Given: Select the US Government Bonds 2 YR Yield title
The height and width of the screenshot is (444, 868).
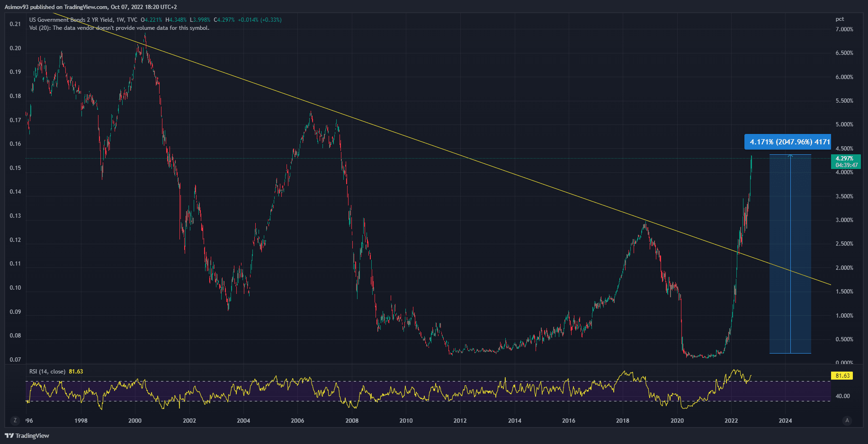Looking at the screenshot, I should tap(71, 20).
